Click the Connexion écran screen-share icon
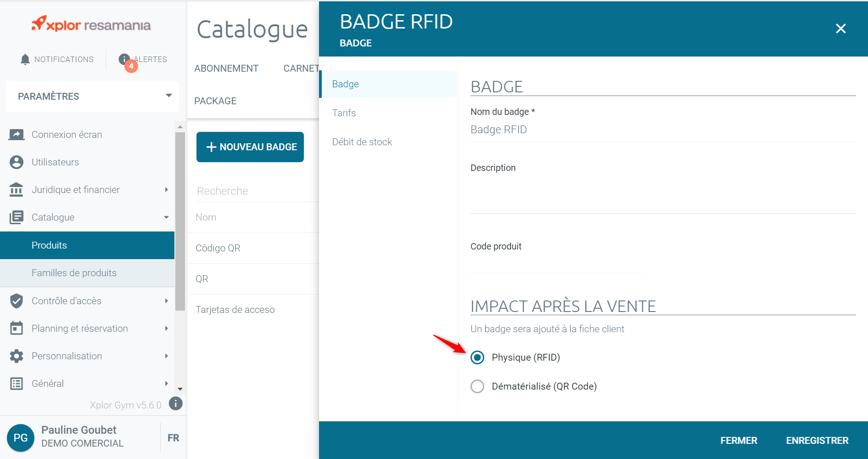The height and width of the screenshot is (459, 868). [x=17, y=135]
